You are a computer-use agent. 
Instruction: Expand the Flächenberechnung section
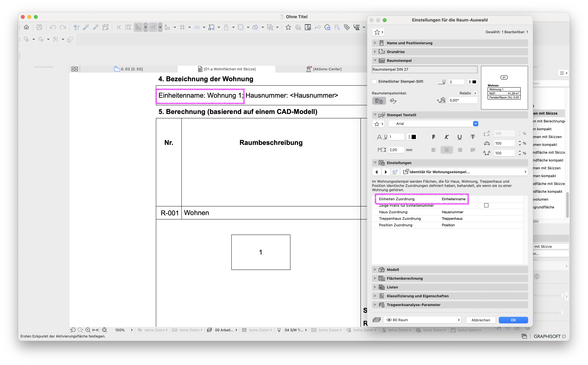[x=450, y=278]
